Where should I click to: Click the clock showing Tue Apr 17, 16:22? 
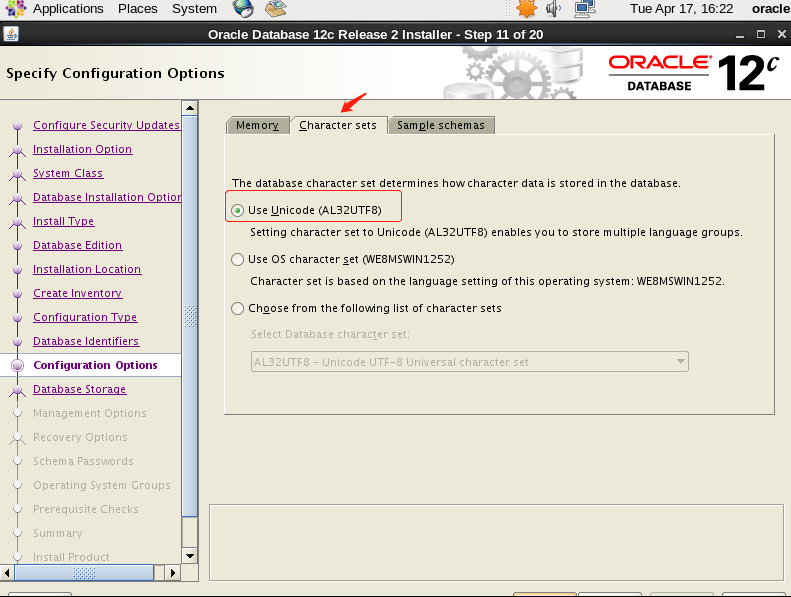tap(682, 9)
